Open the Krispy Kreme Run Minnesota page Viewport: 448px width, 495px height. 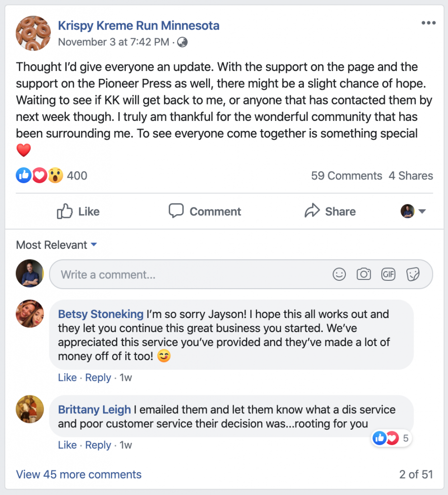click(x=138, y=25)
